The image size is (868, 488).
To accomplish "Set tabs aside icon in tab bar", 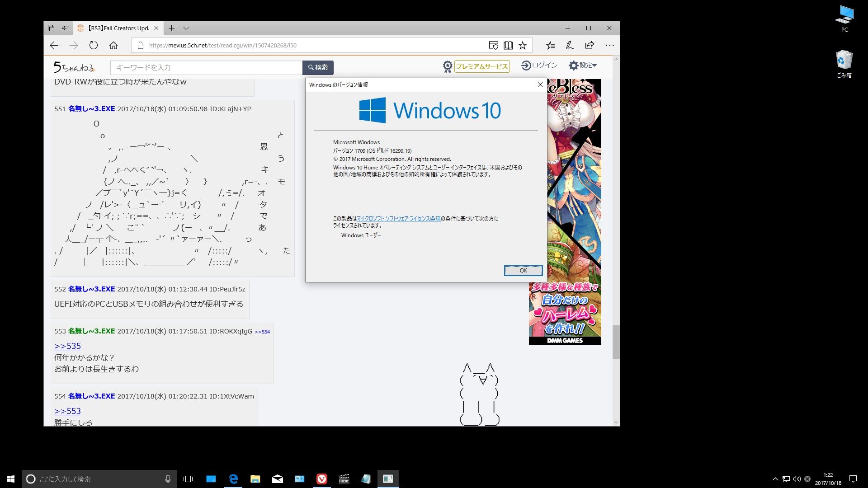I will 66,28.
